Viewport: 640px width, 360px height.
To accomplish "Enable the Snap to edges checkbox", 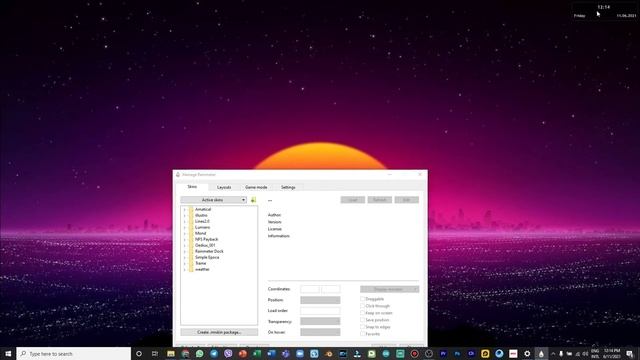I will pos(362,327).
